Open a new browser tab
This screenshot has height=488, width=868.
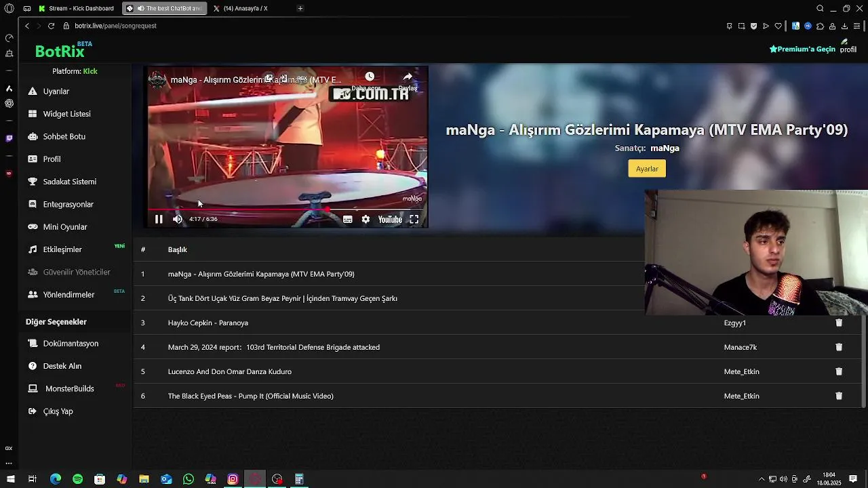(300, 8)
